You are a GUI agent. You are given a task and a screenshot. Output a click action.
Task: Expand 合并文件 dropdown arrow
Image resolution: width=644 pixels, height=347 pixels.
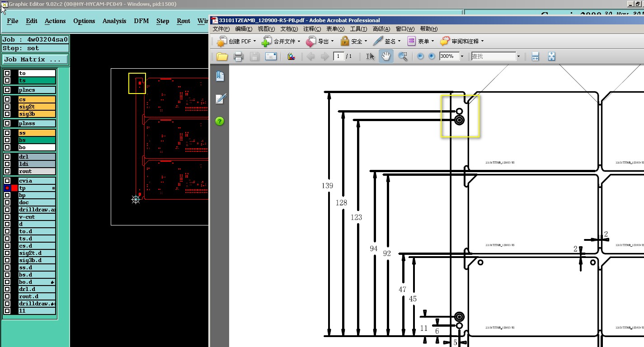pos(299,42)
